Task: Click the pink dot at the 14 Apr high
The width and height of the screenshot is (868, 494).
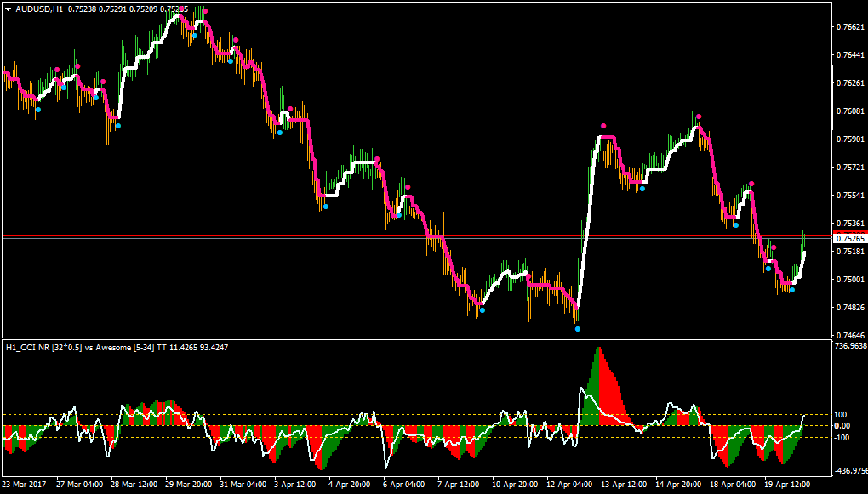Action: coord(700,116)
